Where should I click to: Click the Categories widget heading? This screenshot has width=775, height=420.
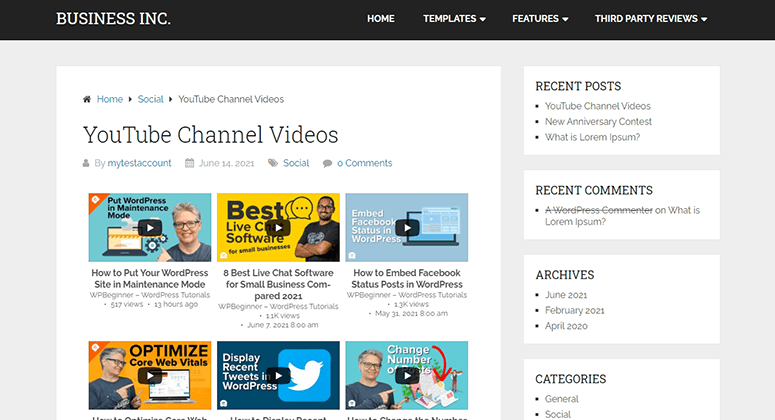[x=570, y=379]
